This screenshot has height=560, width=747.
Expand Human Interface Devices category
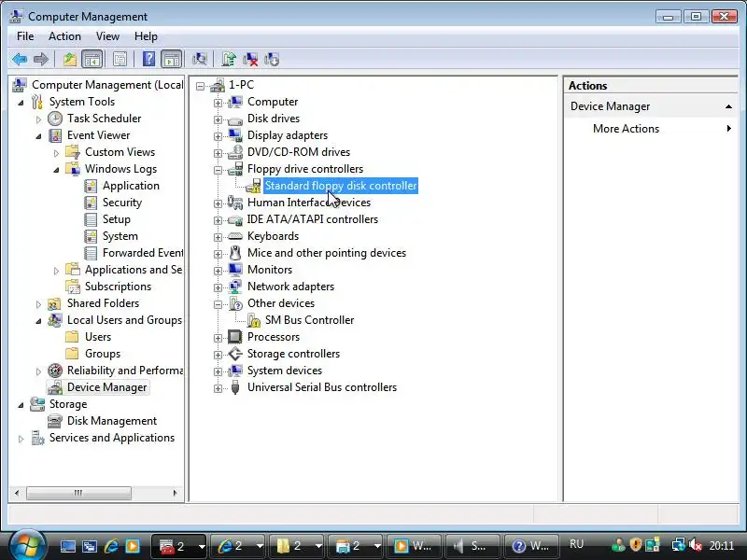pos(218,203)
